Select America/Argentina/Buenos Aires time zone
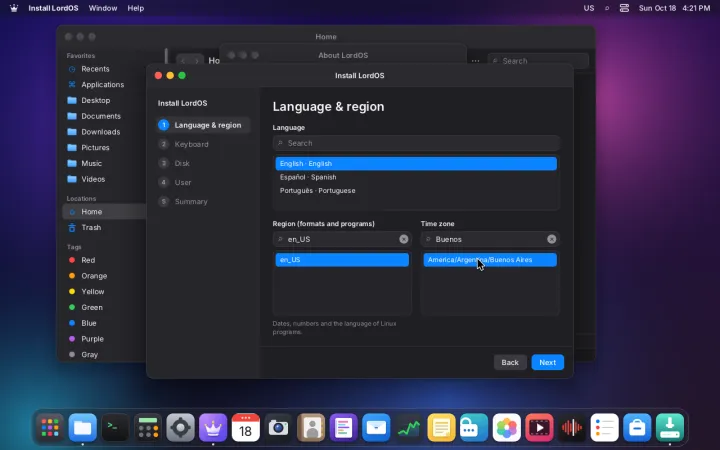The height and width of the screenshot is (450, 720). pyautogui.click(x=490, y=260)
